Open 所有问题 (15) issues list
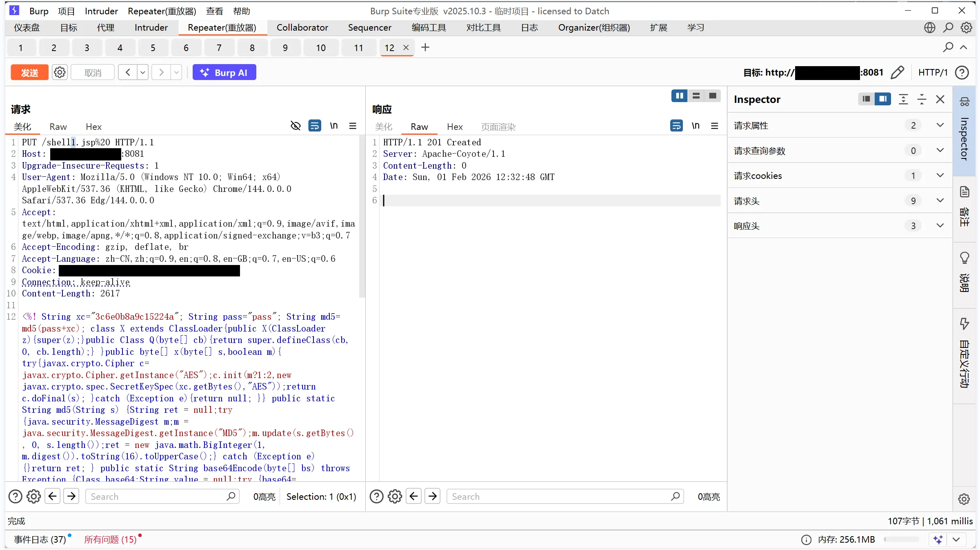Image resolution: width=980 pixels, height=550 pixels. 110,540
